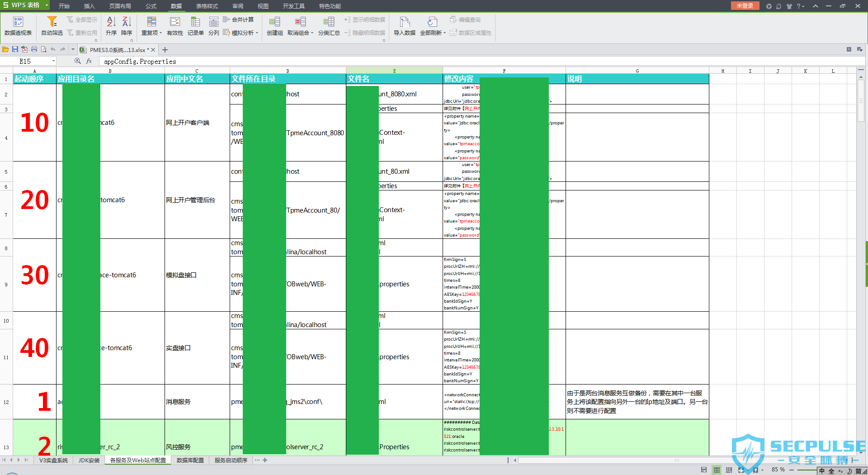Open the sheet list via three dots

click(x=257, y=460)
